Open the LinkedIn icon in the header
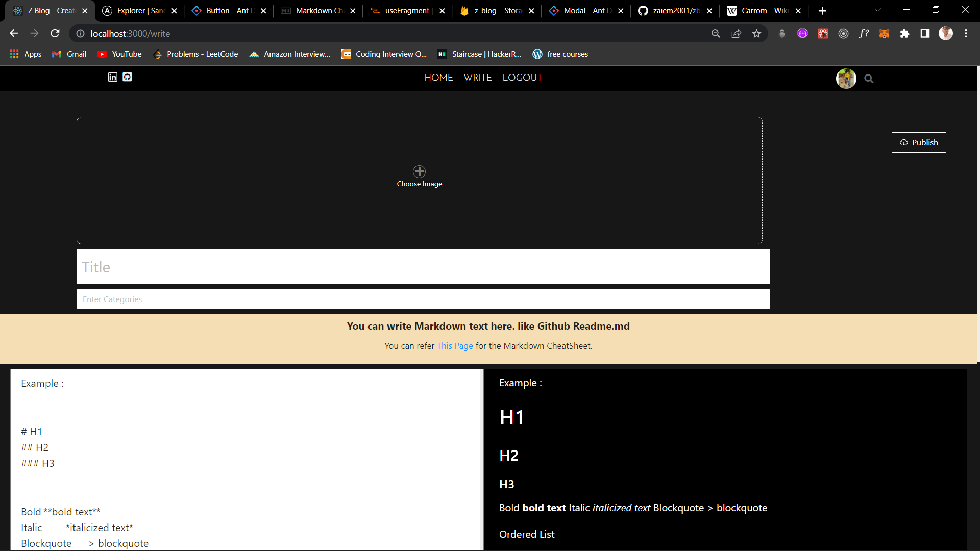Screen dimensions: 980x551 [x=113, y=77]
